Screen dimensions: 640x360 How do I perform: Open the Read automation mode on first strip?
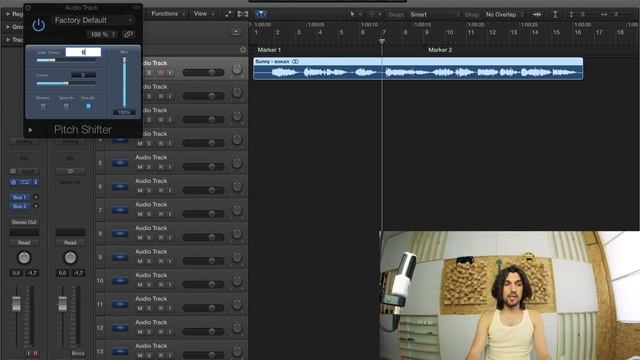(24, 242)
